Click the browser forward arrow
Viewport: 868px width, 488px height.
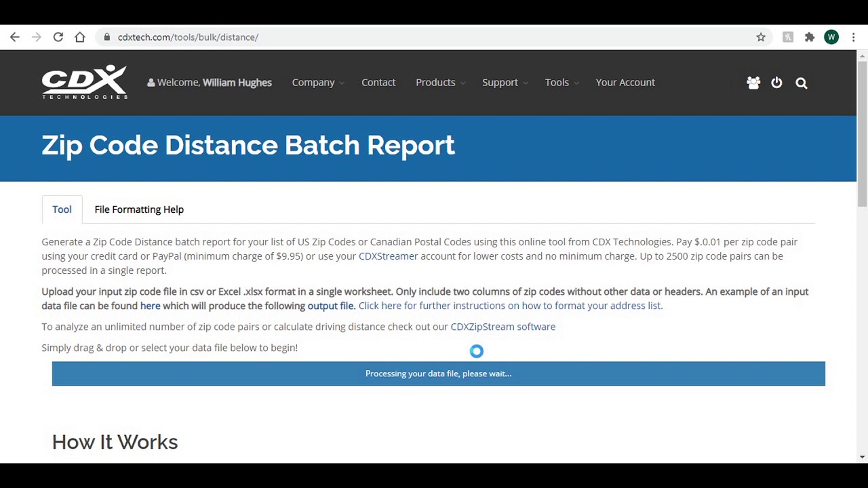37,37
